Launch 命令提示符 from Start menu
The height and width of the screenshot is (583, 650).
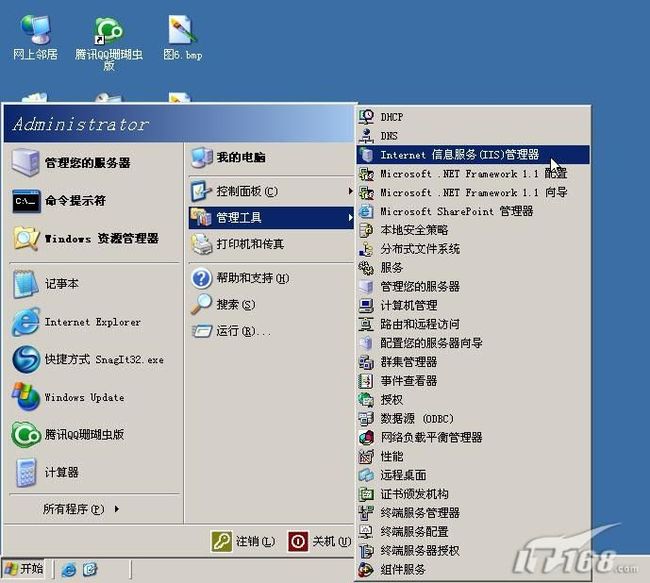pos(95,201)
